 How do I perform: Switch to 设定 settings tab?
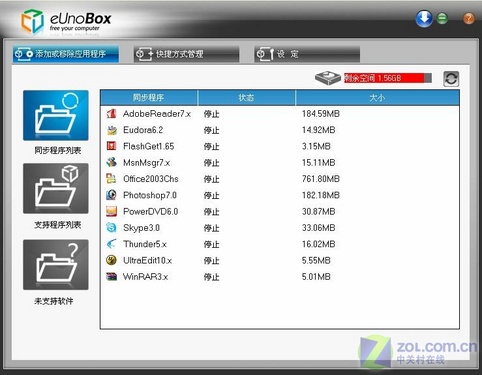307,54
